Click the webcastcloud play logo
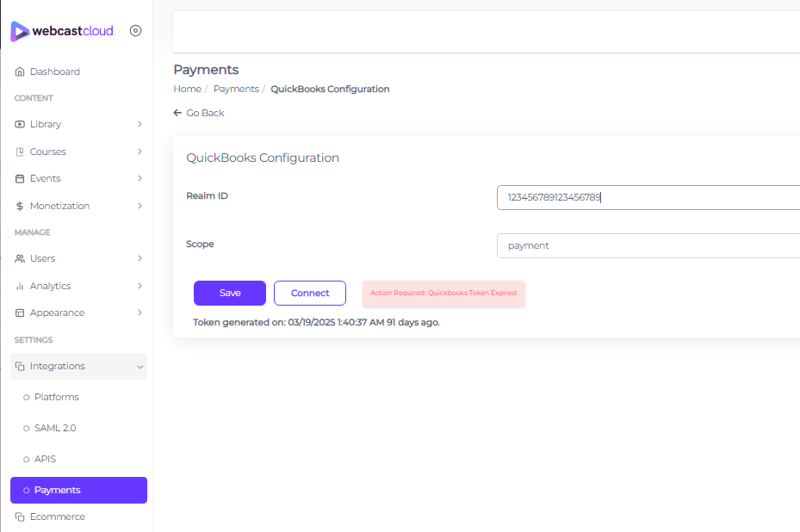 click(x=18, y=31)
